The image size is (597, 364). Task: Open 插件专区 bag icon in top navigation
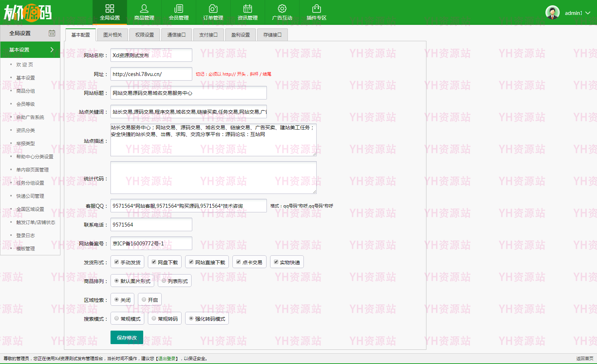317,9
